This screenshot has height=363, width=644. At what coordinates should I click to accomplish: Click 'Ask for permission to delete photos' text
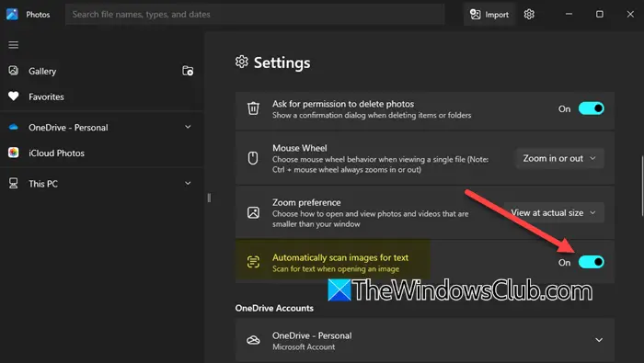coord(343,104)
